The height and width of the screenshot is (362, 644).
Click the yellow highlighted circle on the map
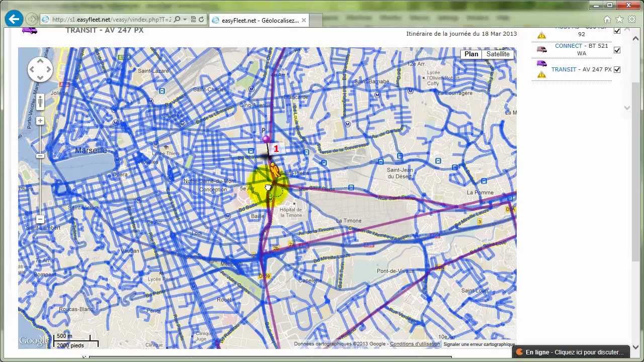coord(267,188)
